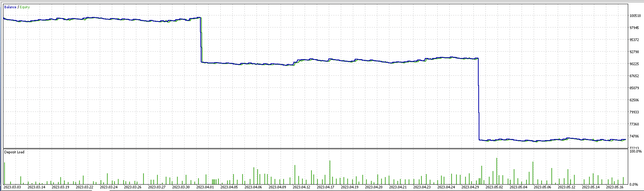Click the 2023.04.21 date label
Viewport: 644px width, 191px height.
click(x=398, y=187)
